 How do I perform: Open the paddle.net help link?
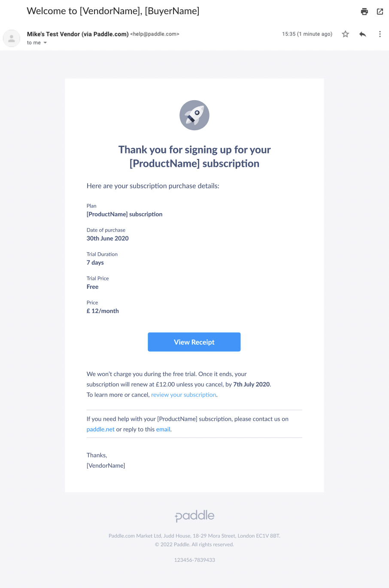(100, 429)
